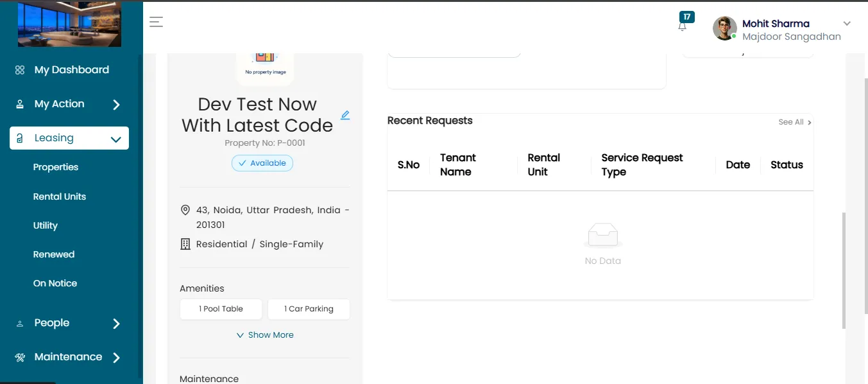This screenshot has height=384, width=868.
Task: Open the Renewed submenu item
Action: (x=54, y=254)
